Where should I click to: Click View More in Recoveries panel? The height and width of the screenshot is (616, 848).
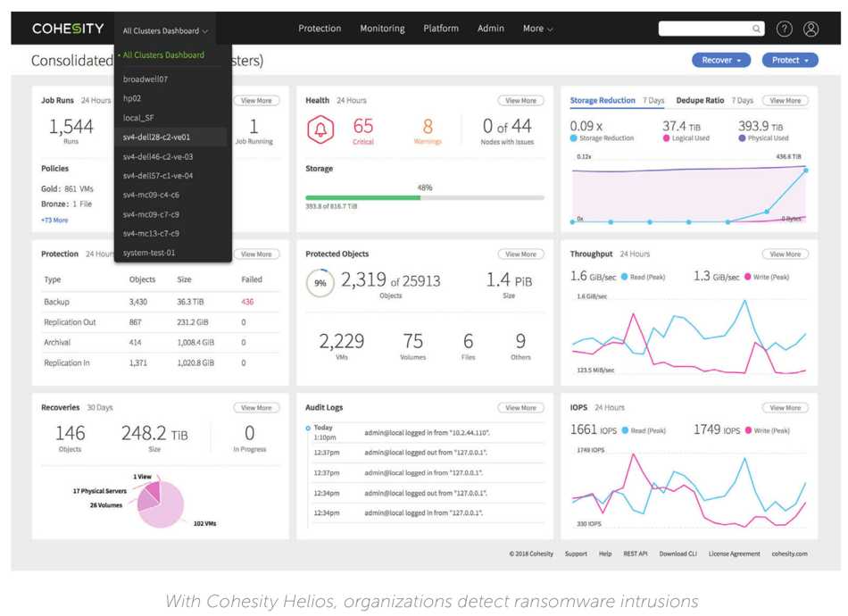click(x=256, y=408)
